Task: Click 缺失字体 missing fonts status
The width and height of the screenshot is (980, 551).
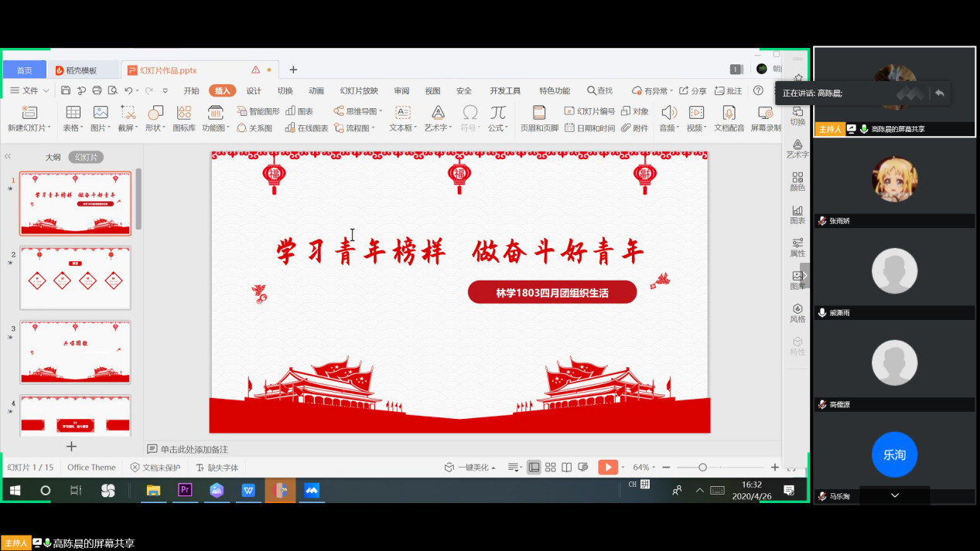Action: tap(217, 468)
